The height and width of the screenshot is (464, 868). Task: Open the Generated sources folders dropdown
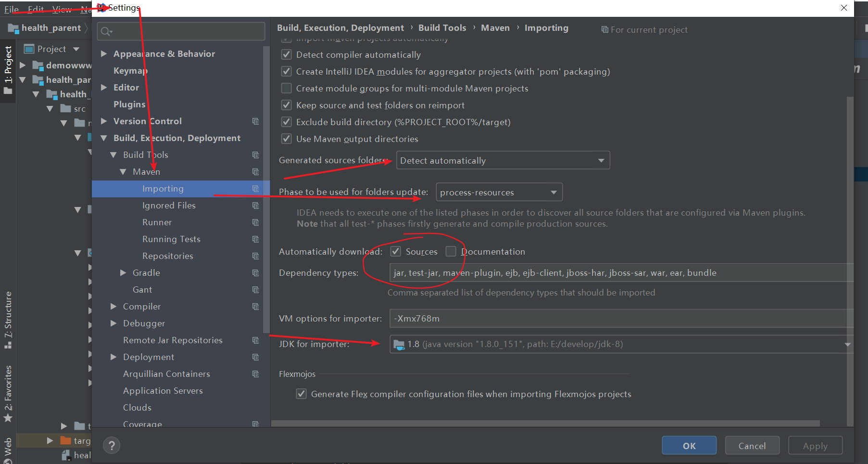point(503,160)
